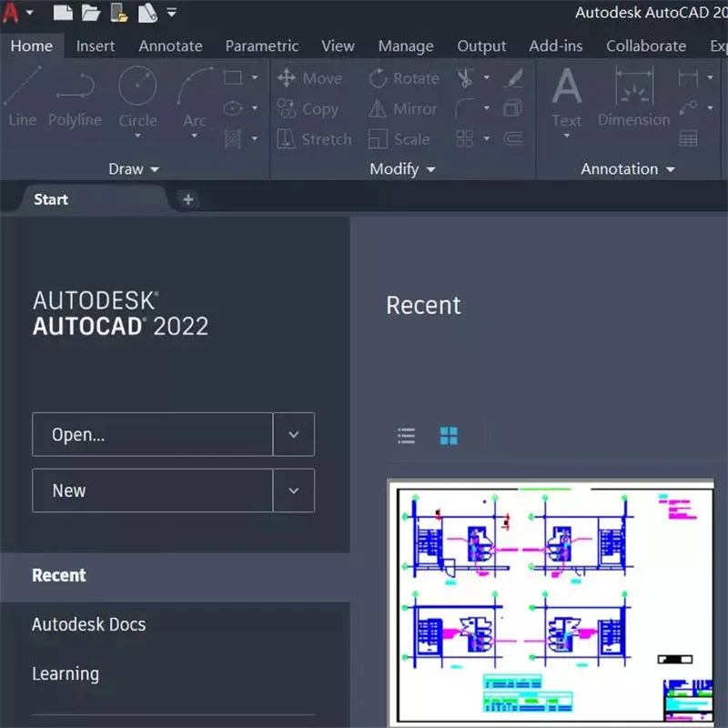Switch recent files to list view

[406, 435]
